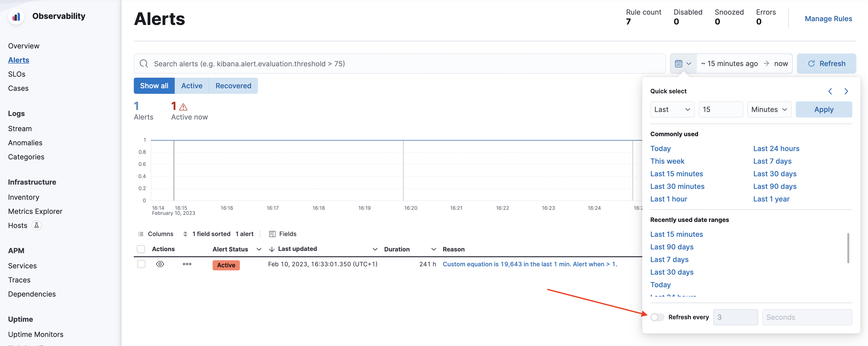Click the Fields icon above the alerts table

pos(272,234)
